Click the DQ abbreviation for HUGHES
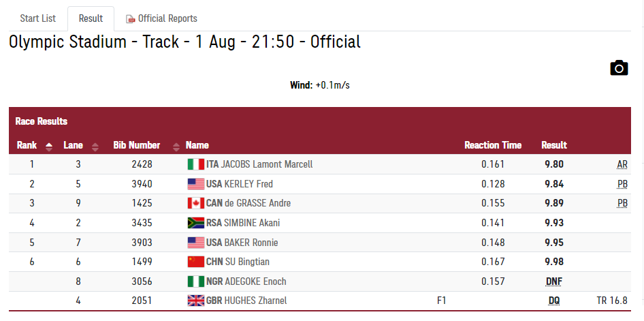This screenshot has height=321, width=644. 554,301
